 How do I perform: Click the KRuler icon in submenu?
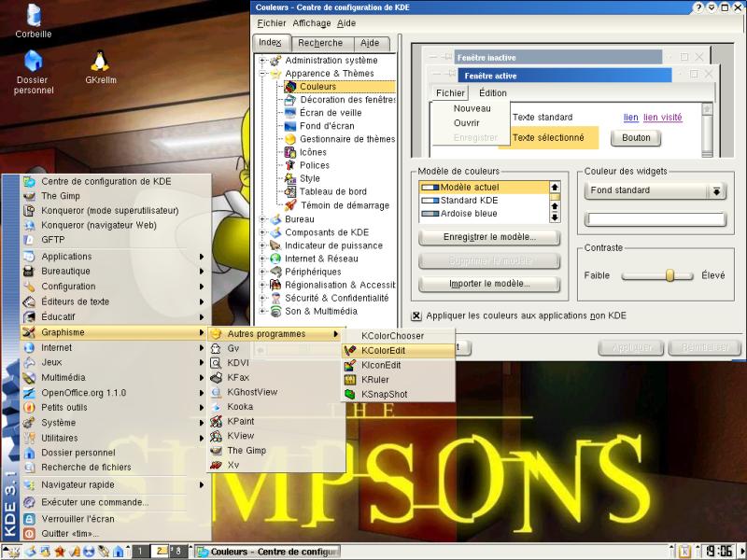(x=350, y=380)
